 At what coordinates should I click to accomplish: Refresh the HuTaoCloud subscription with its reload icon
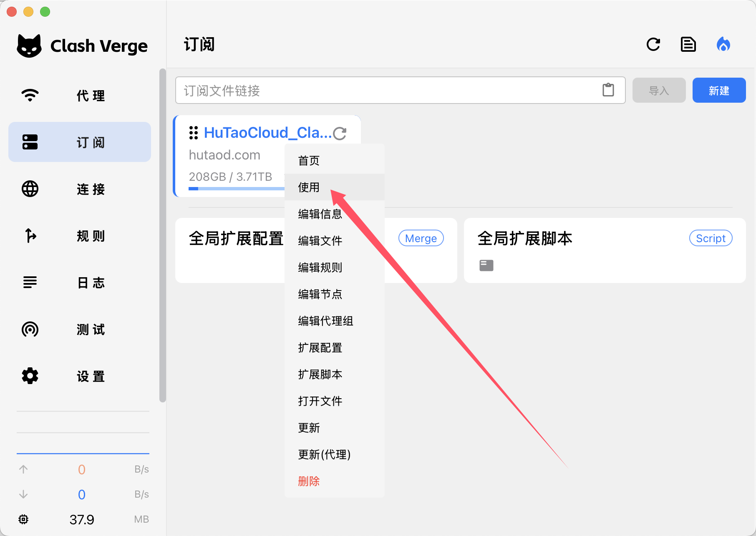340,133
